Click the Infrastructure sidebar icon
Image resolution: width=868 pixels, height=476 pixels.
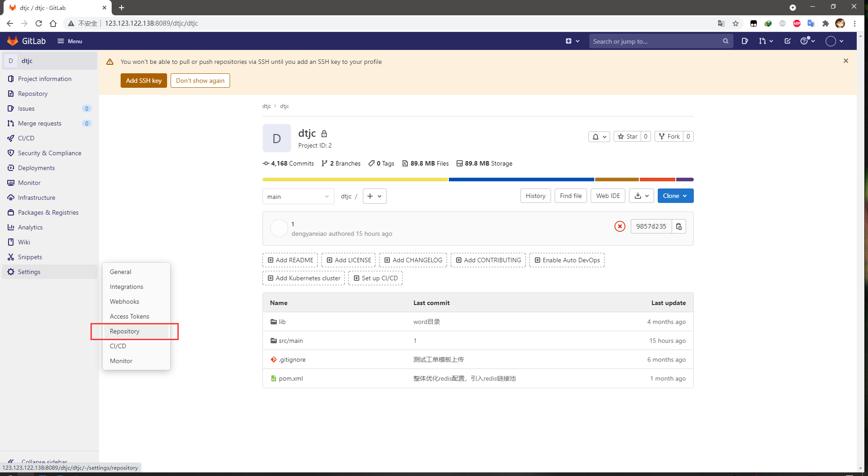[11, 198]
